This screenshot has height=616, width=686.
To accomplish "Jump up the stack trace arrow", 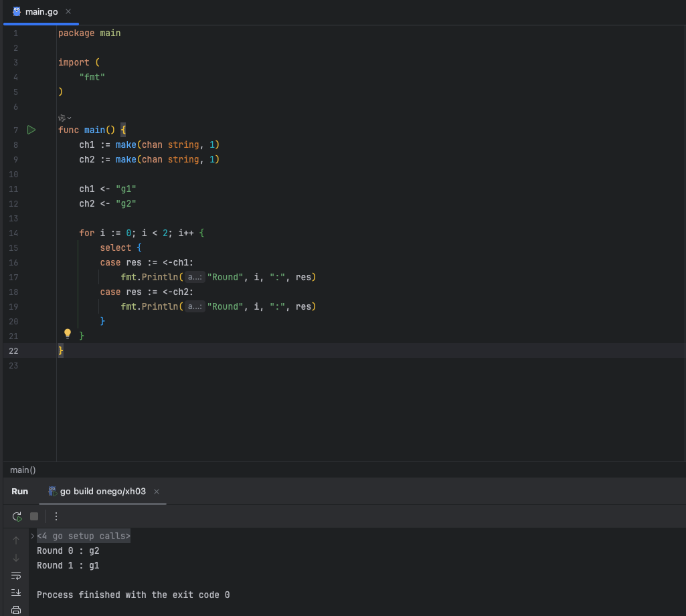I will point(16,540).
